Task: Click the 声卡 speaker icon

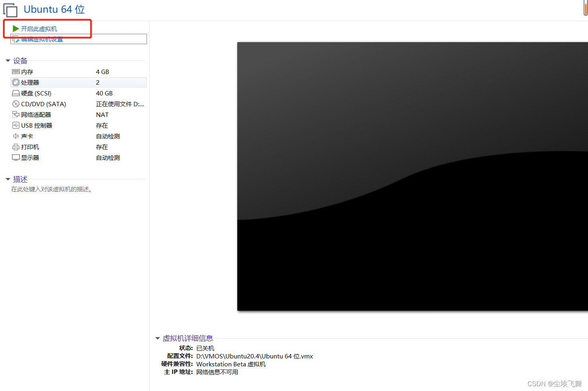Action: point(16,136)
